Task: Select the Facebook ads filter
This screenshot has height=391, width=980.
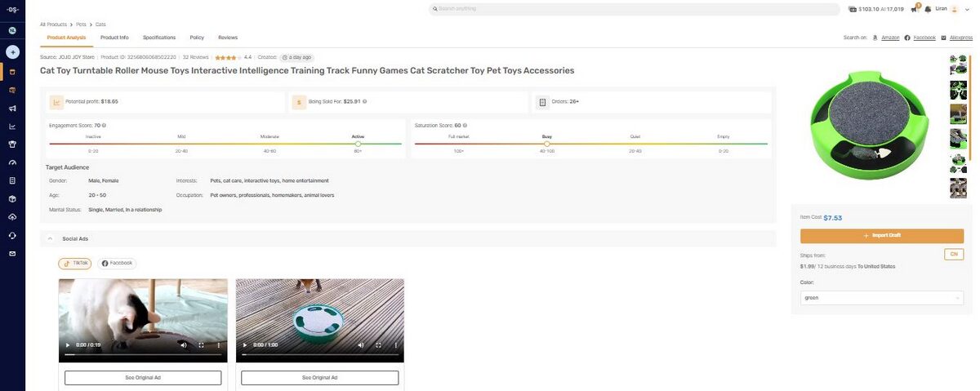Action: [117, 264]
